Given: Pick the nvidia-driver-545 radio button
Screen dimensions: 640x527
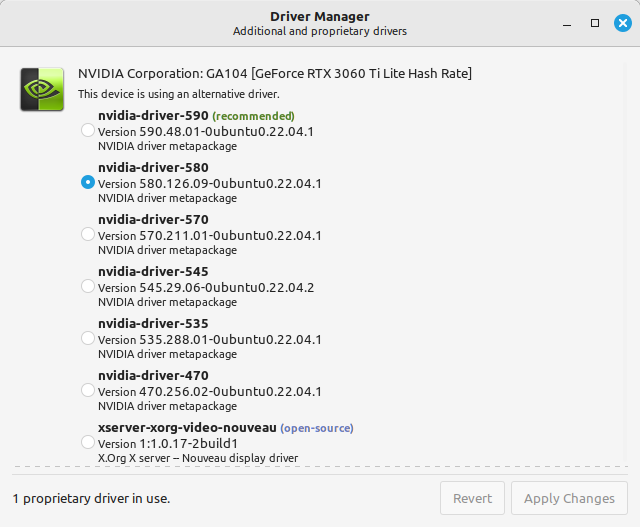Looking at the screenshot, I should pos(88,286).
